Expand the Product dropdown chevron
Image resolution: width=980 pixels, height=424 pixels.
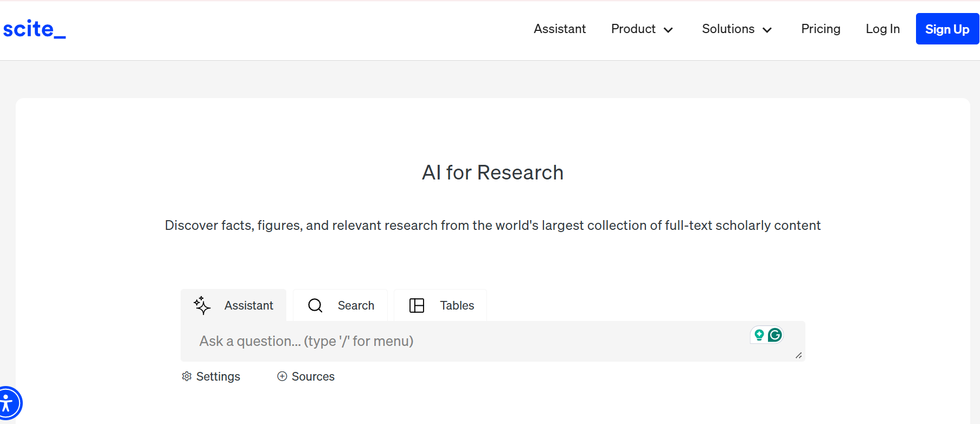[x=668, y=30]
